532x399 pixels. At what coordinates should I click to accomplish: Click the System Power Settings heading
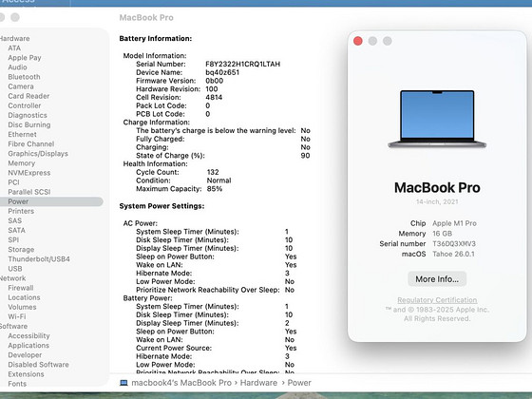[161, 206]
